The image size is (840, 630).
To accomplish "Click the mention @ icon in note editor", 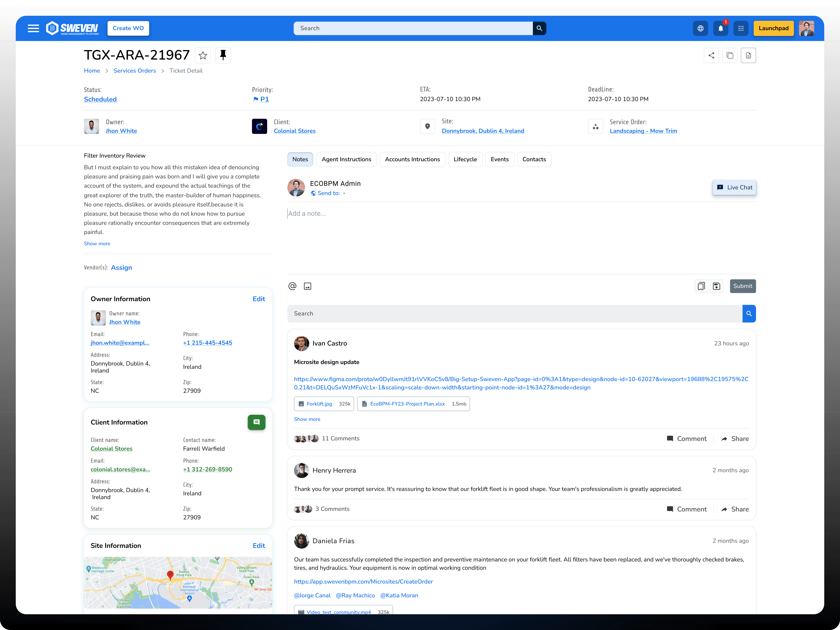I will (x=292, y=286).
